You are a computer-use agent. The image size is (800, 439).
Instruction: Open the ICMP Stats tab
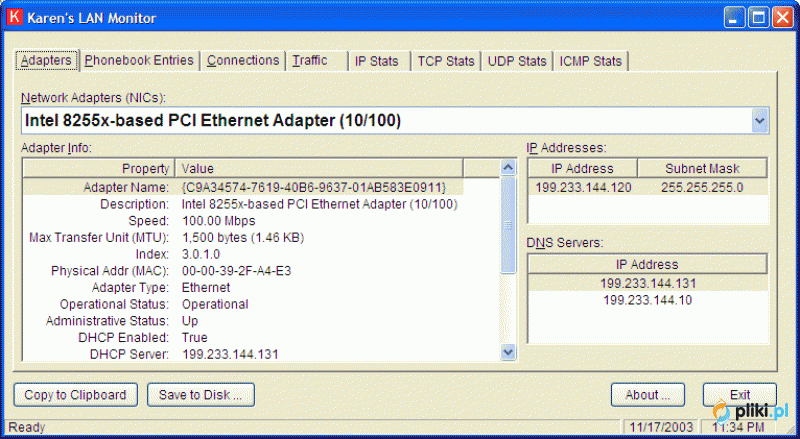tap(591, 61)
